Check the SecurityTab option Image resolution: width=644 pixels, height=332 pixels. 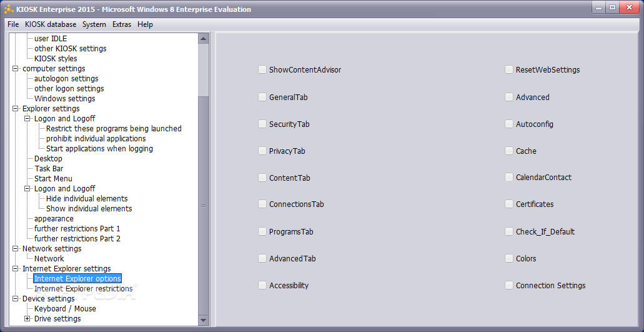click(x=262, y=124)
